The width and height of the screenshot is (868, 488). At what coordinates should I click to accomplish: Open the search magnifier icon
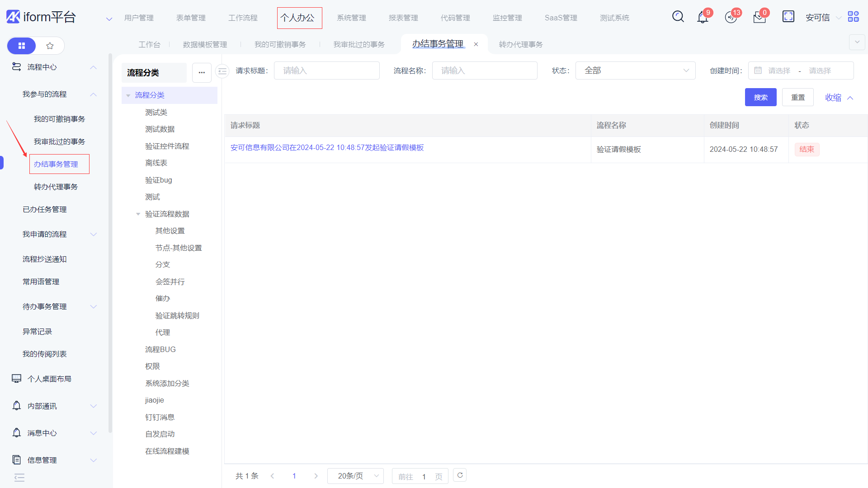click(678, 17)
